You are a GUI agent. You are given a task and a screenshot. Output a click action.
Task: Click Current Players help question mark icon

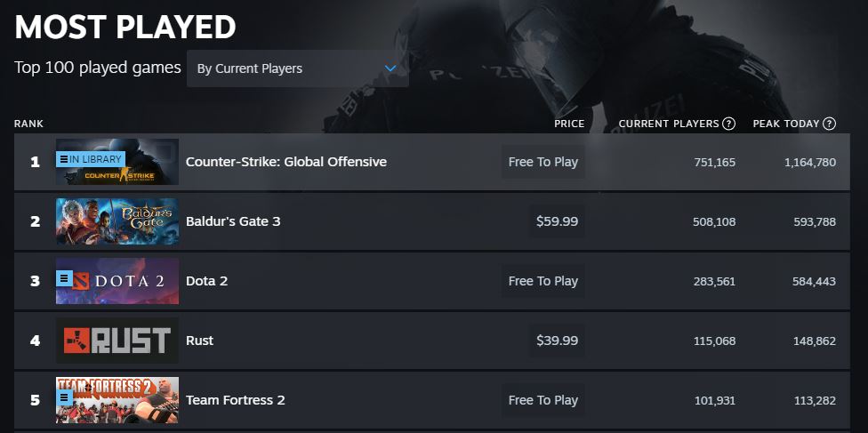point(729,124)
